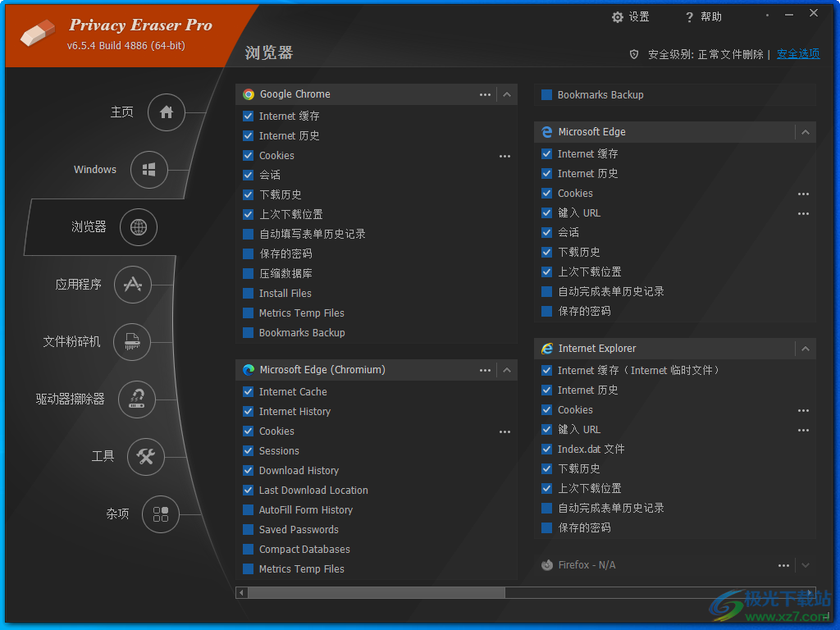Select the 文件粉碎机 (File Shredder) tool
This screenshot has height=630, width=840.
(132, 342)
